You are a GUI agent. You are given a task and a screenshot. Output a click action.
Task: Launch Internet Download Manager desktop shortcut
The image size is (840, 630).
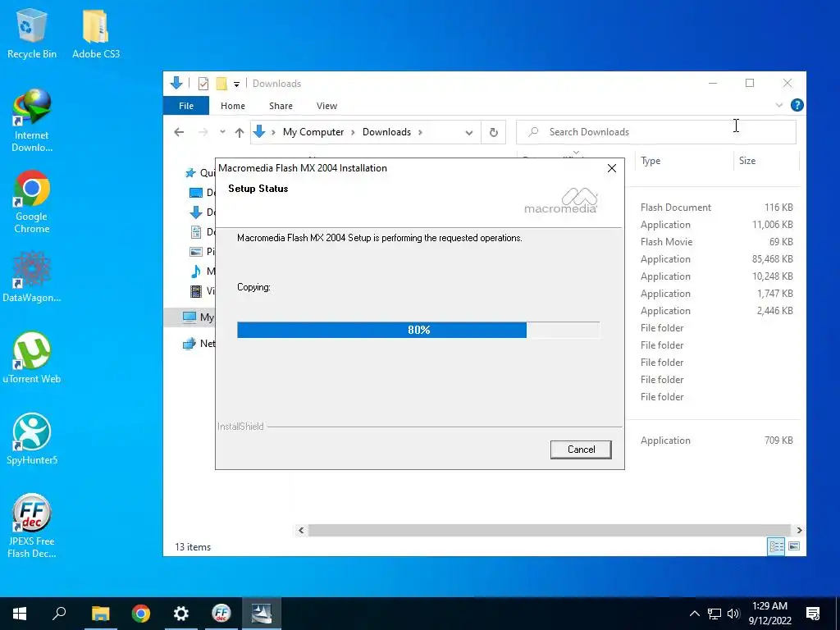[32, 121]
